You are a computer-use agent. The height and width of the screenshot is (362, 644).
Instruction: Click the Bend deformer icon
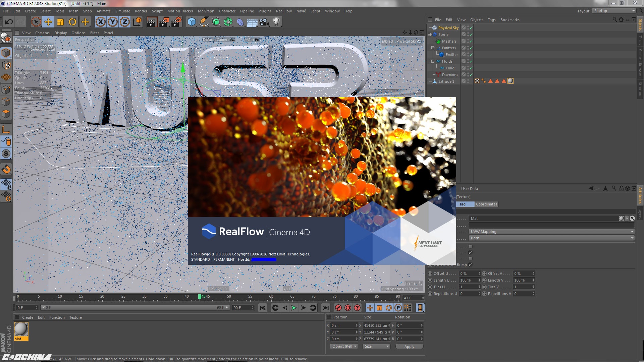(240, 22)
